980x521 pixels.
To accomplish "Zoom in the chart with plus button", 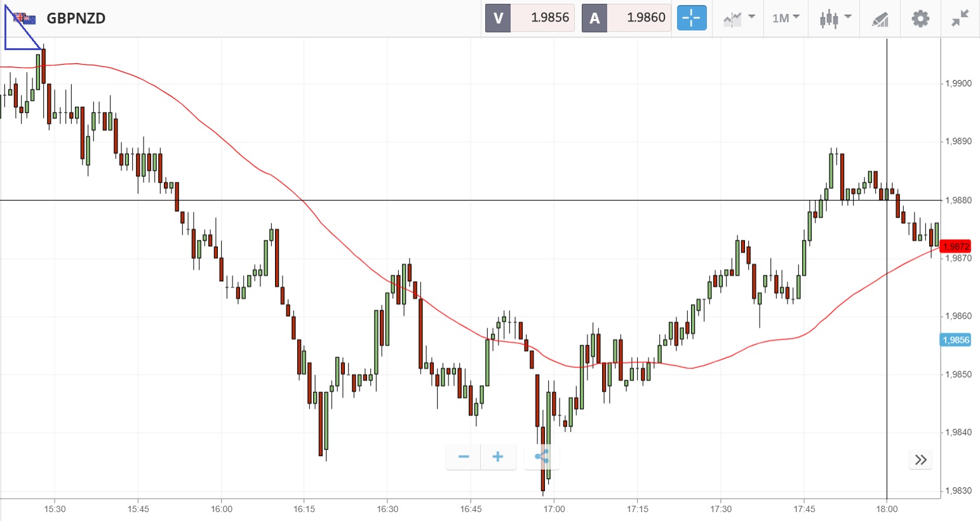I will pos(498,457).
